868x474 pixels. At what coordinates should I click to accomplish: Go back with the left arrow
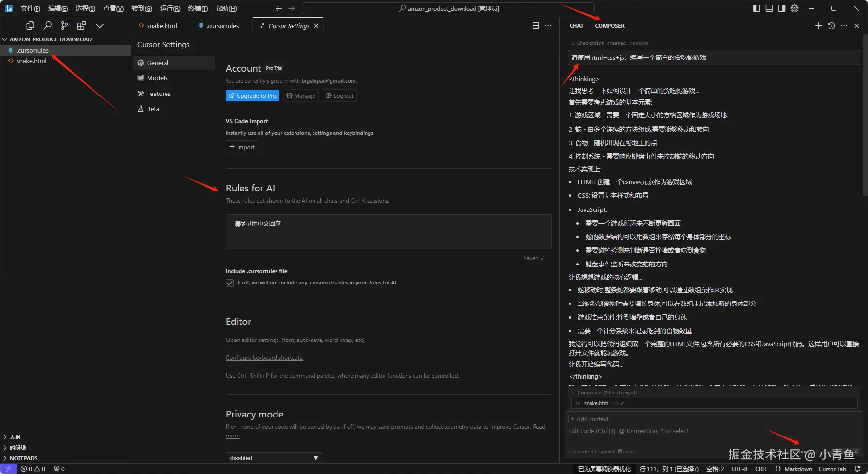point(278,8)
